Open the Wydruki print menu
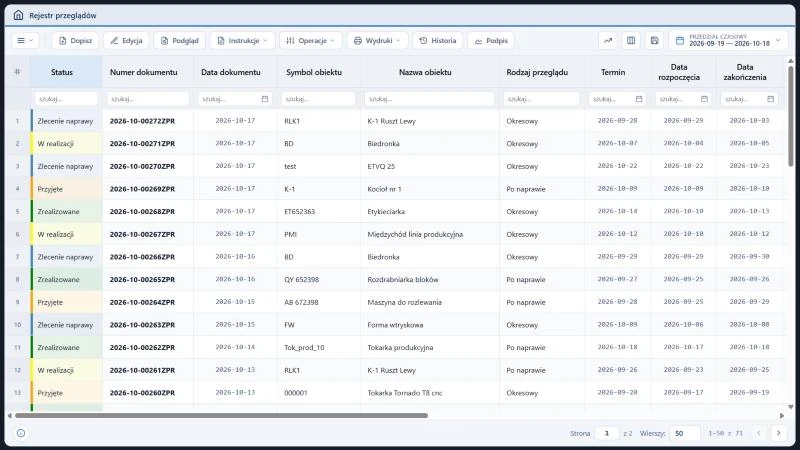Image resolution: width=800 pixels, height=450 pixels. click(x=377, y=40)
